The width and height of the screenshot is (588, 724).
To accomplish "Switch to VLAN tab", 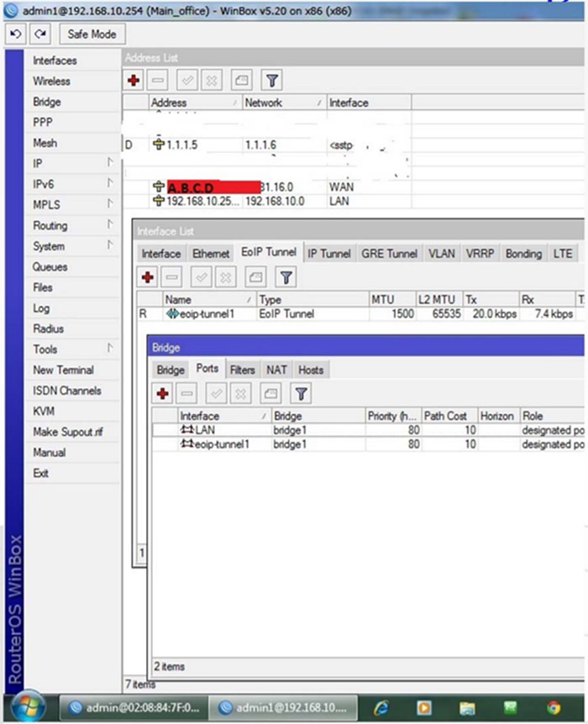I will (x=442, y=254).
